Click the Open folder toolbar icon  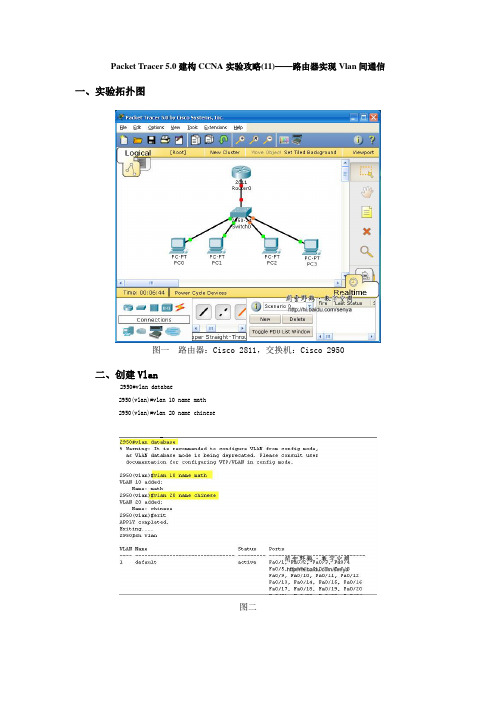[x=137, y=140]
